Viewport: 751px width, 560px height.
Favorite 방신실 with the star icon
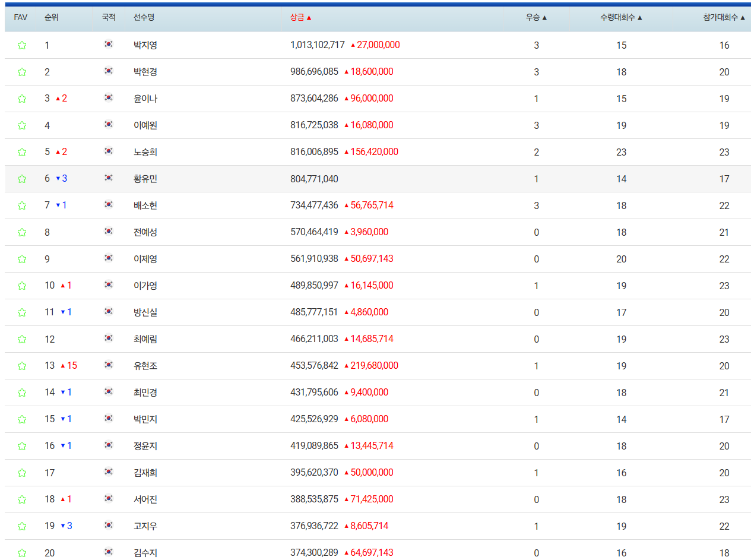[x=22, y=312]
